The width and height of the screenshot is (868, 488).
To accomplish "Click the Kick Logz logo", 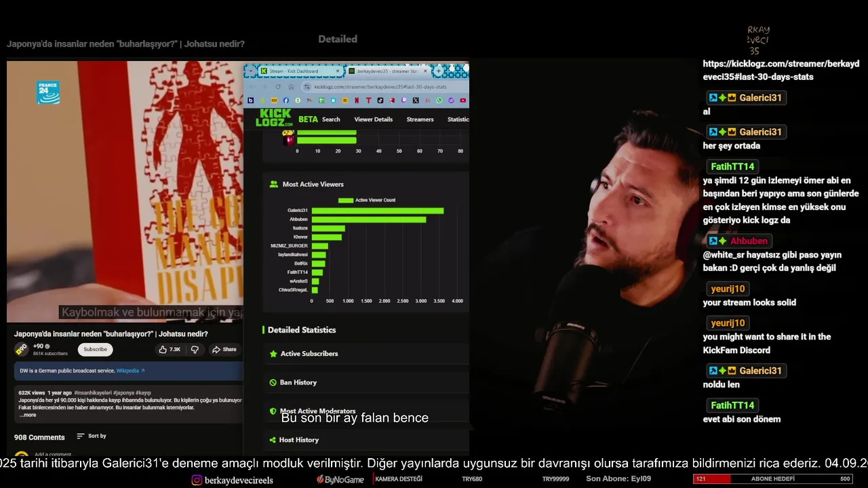I will coord(274,118).
